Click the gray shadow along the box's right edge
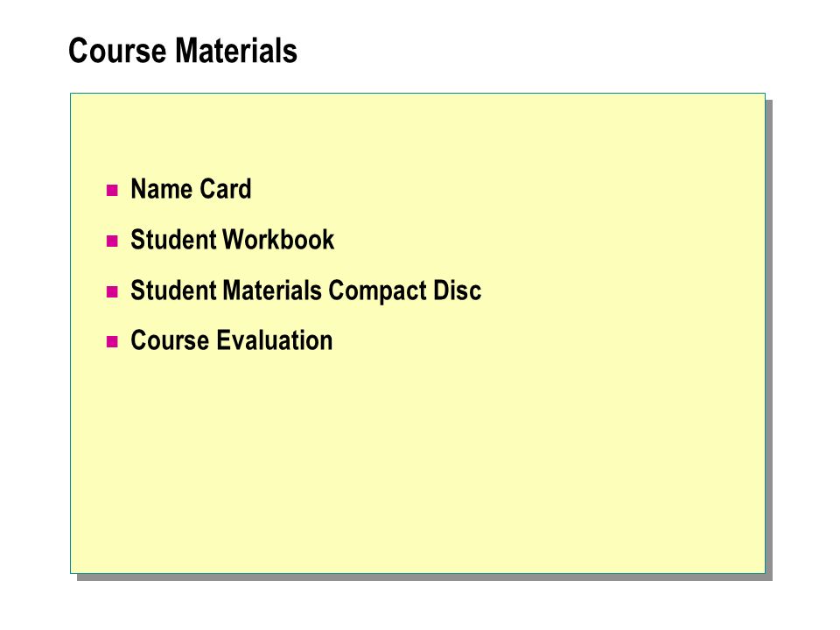The height and width of the screenshot is (630, 840). point(769,338)
